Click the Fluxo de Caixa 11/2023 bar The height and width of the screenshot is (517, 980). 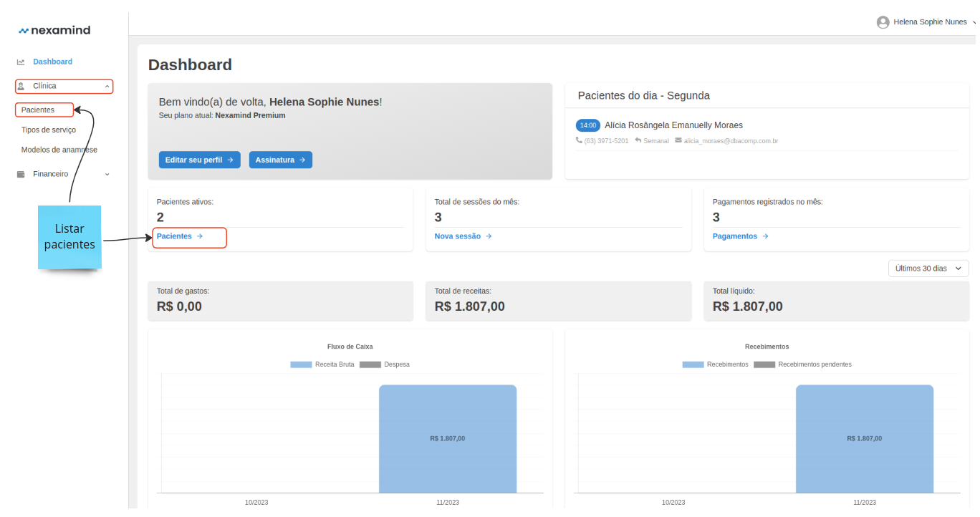click(x=448, y=439)
